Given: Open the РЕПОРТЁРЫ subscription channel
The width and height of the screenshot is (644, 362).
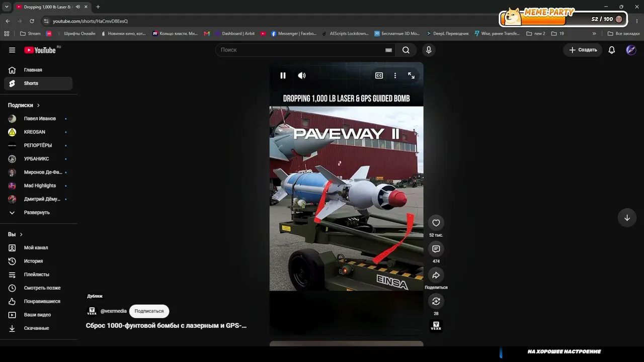Looking at the screenshot, I should point(38,145).
